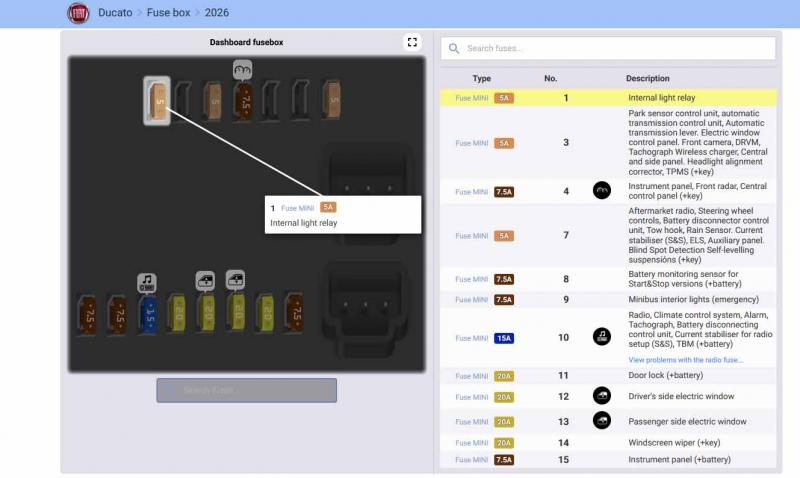This screenshot has width=800, height=478.
Task: Select the Park sensor control unit description row
Action: pyautogui.click(x=608, y=142)
